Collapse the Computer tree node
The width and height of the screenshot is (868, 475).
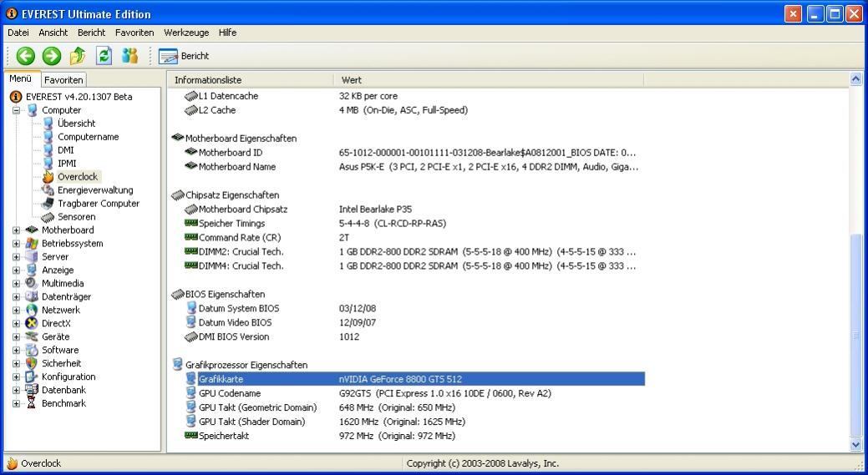coord(16,110)
